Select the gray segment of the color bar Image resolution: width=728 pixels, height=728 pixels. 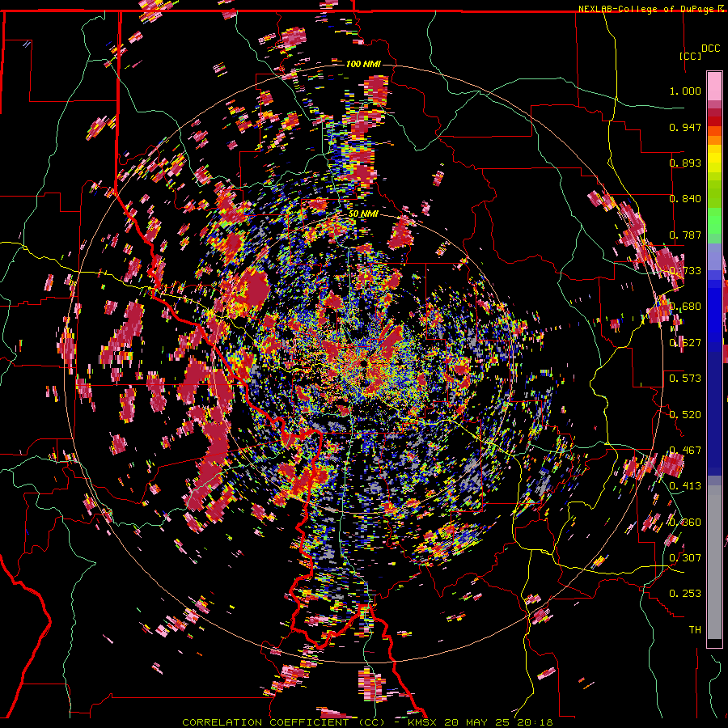point(714,562)
